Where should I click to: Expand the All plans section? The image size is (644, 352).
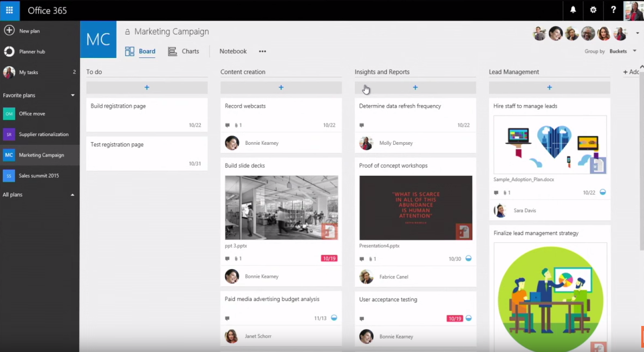(x=72, y=195)
